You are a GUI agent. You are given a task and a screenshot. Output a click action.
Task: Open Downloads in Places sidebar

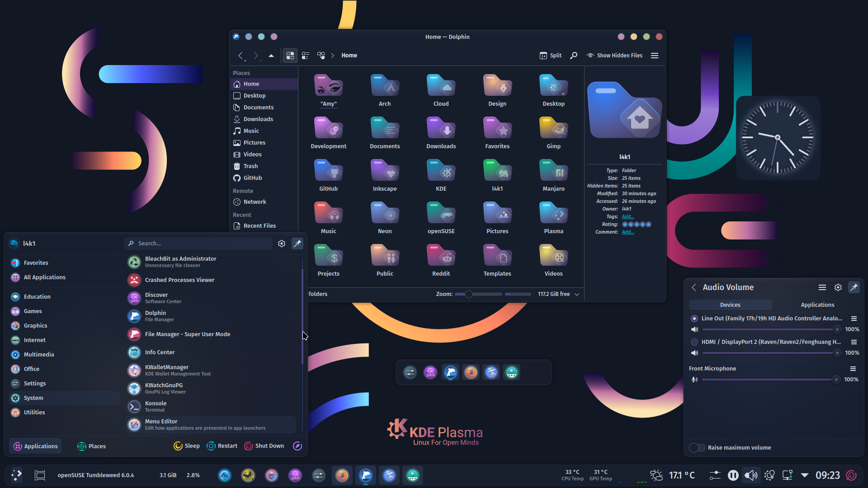pos(264,119)
